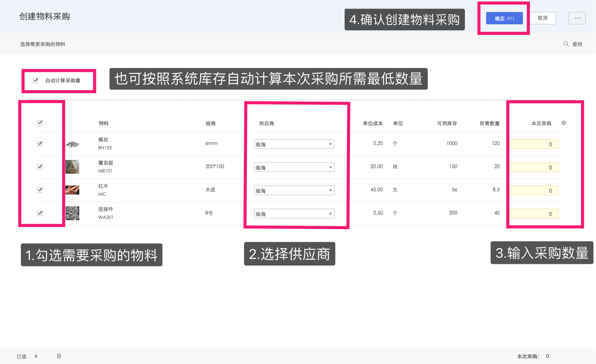Toggle the select-all checkbox in table header
The image size is (596, 364).
40,122
